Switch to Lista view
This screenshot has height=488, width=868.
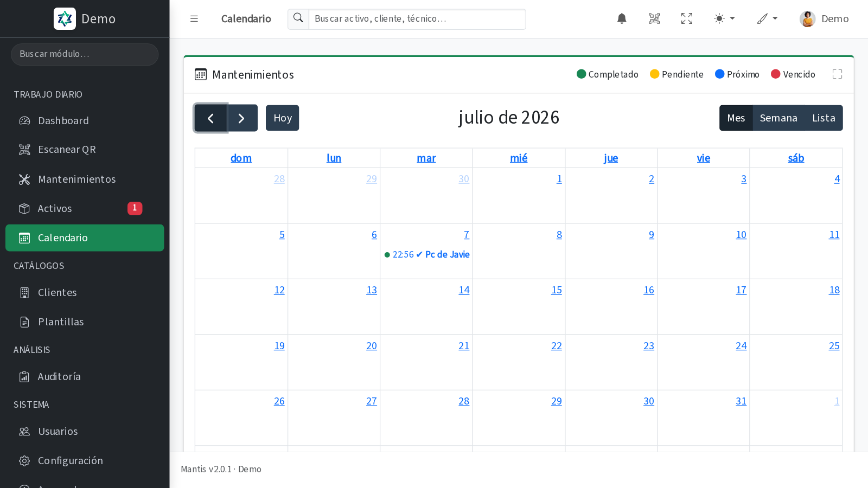coord(824,118)
